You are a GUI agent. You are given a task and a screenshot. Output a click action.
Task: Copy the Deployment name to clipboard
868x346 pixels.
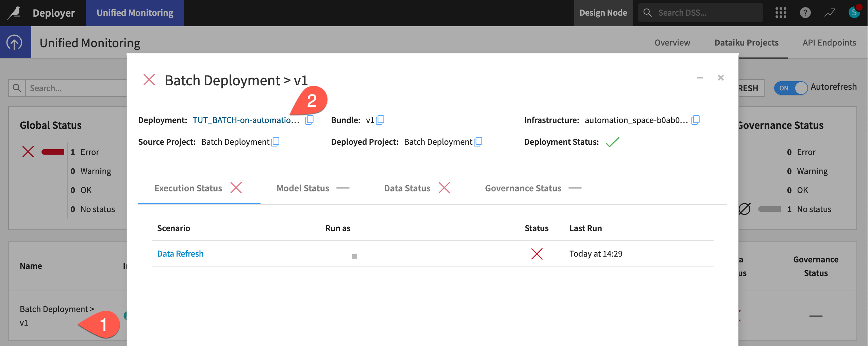click(x=309, y=120)
